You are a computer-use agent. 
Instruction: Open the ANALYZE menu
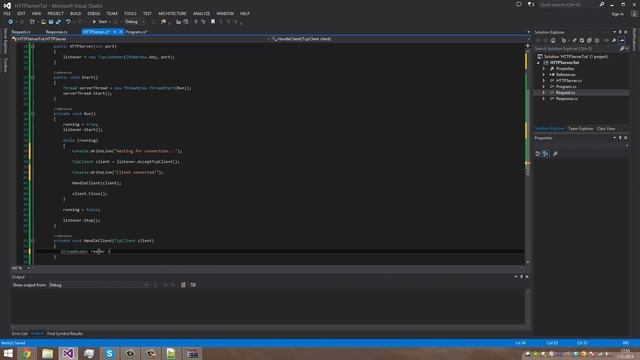[x=201, y=13]
